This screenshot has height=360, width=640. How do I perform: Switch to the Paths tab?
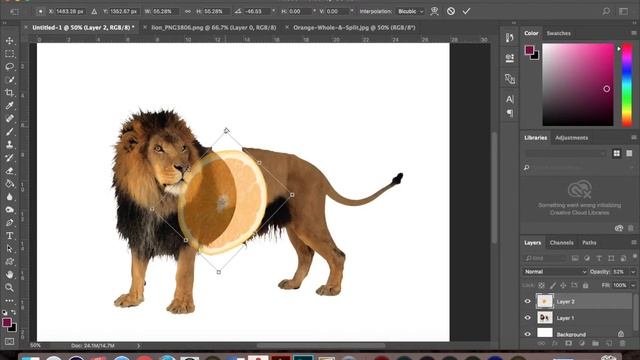point(589,243)
